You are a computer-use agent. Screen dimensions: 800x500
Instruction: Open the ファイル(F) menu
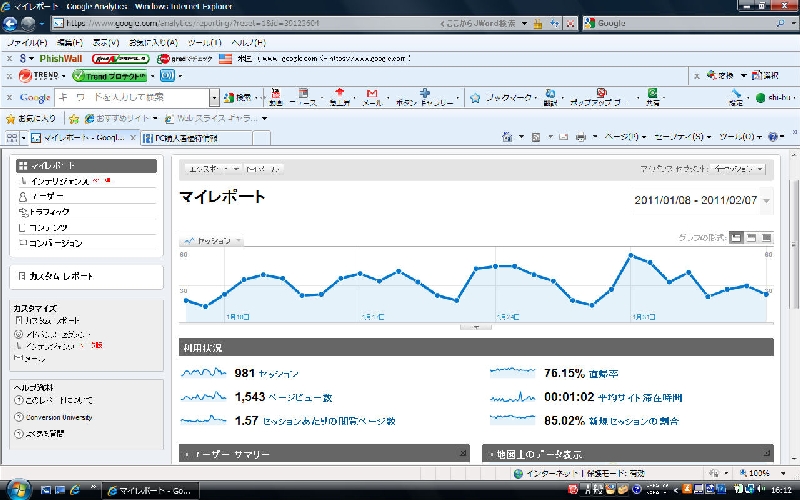(x=27, y=43)
